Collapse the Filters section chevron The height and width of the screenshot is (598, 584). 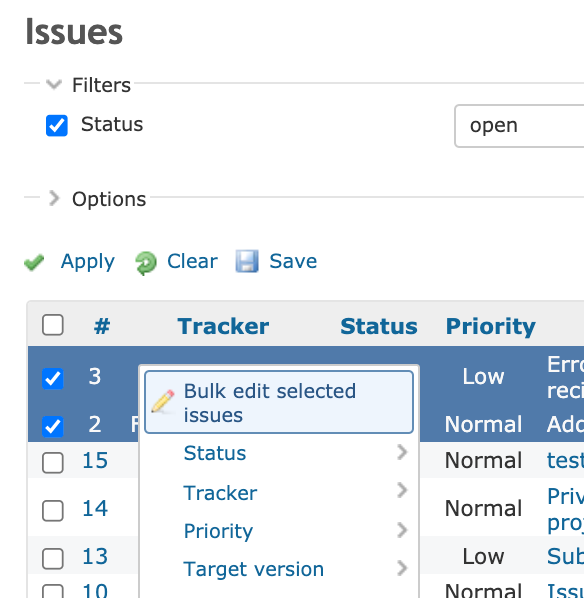click(54, 84)
